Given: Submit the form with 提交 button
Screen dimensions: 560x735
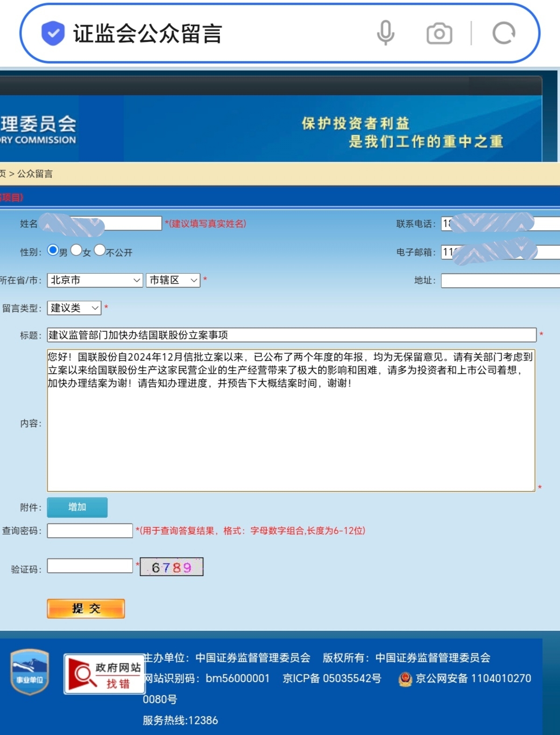Looking at the screenshot, I should click(86, 608).
